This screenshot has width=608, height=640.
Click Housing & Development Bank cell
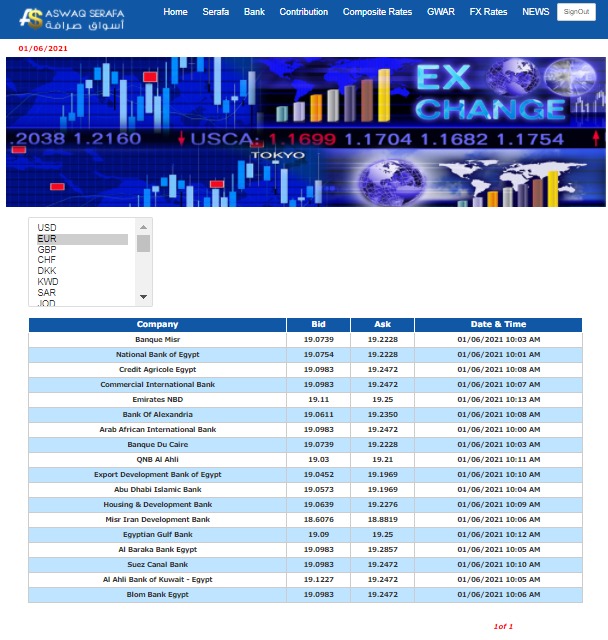tap(158, 504)
